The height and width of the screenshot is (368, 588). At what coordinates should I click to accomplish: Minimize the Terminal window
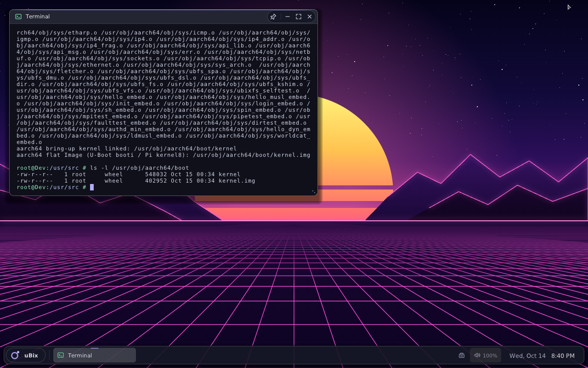tap(288, 17)
